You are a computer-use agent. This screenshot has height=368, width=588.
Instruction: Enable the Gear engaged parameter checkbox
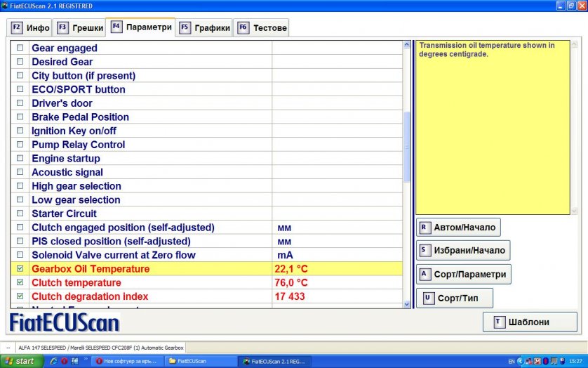pos(20,48)
